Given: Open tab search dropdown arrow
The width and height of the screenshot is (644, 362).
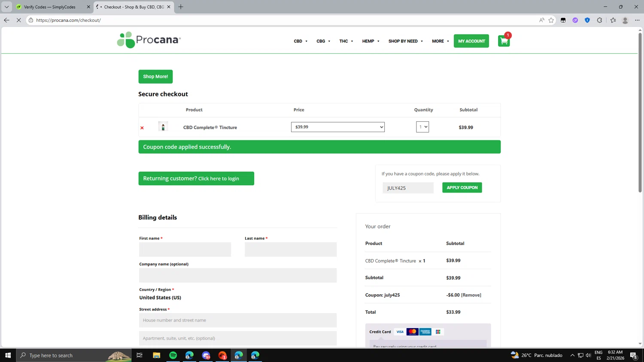Looking at the screenshot, I should pos(6,7).
